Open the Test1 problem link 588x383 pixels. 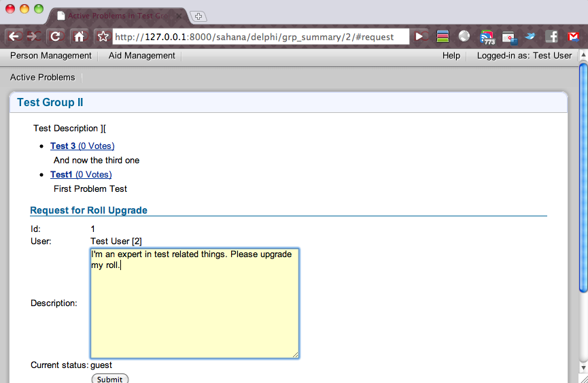[61, 175]
